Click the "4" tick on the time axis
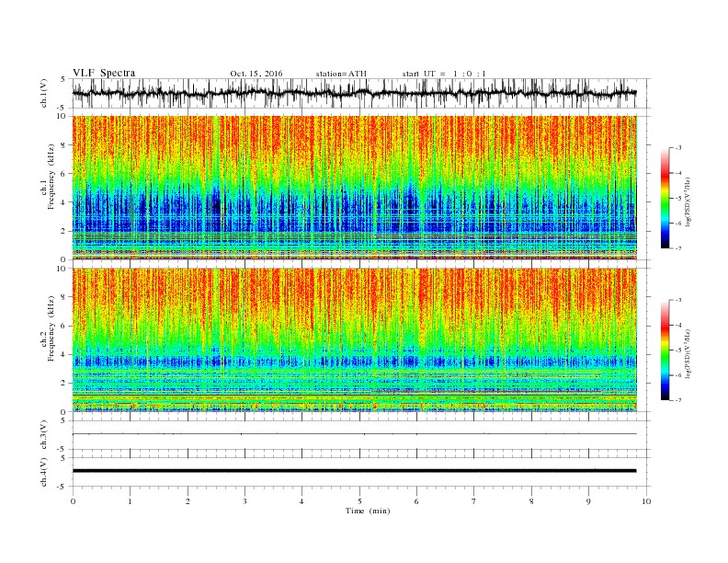Screen dimensions: 728x563 (301, 501)
